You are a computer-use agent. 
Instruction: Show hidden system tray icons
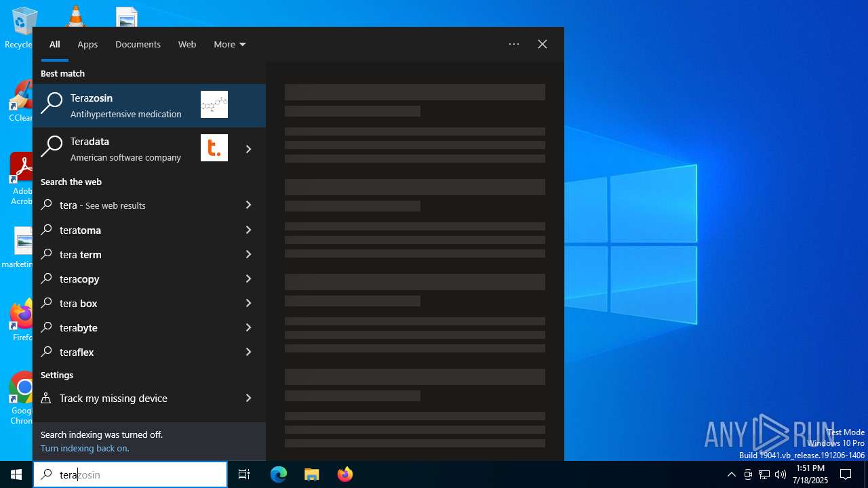[731, 474]
